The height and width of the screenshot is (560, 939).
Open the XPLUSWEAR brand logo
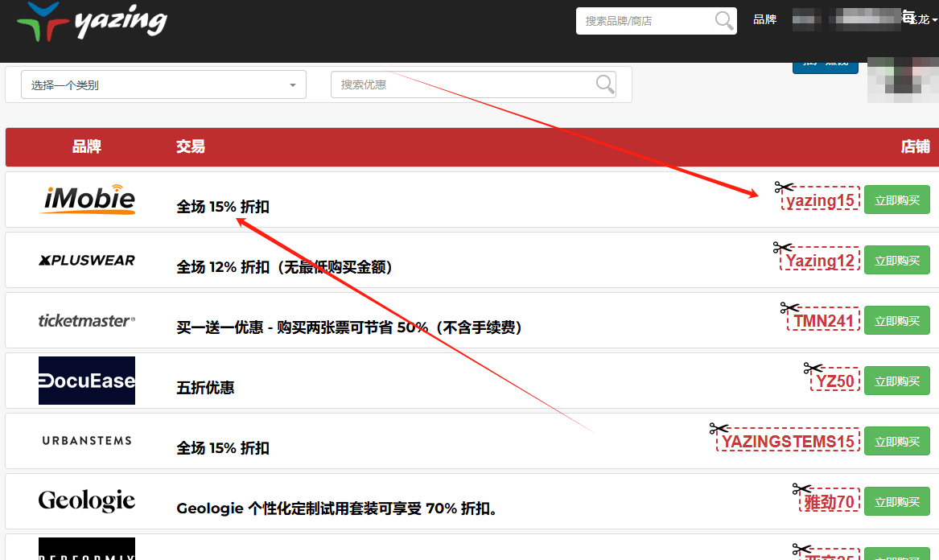click(x=87, y=260)
